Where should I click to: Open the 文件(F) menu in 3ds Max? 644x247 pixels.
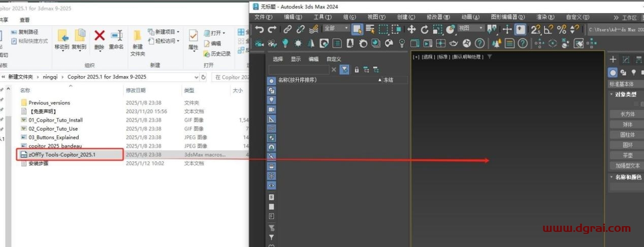tap(263, 17)
